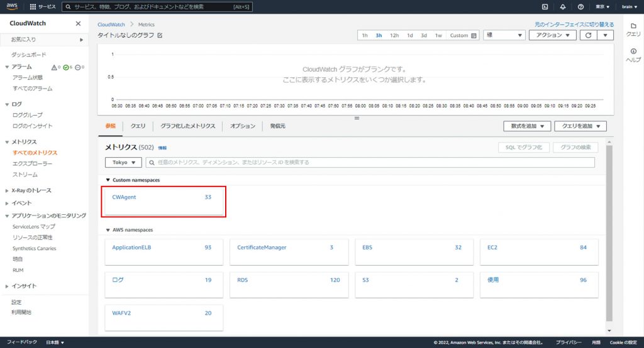
Task: Collapse the AWS namespaces group
Action: (108, 231)
